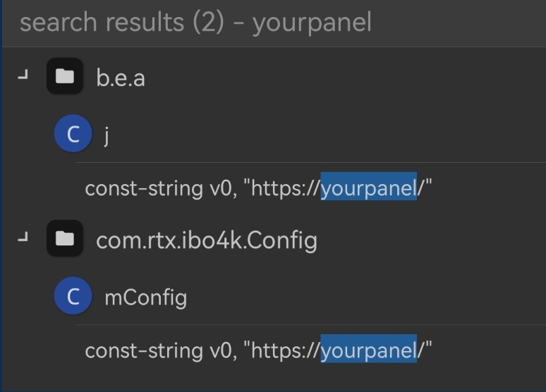Click the folder icon beside b.e.a
This screenshot has height=392, width=546.
[x=65, y=77]
